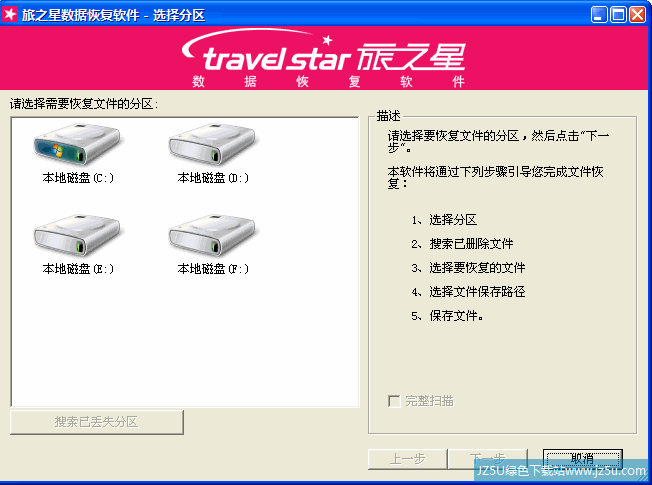The image size is (652, 485).
Task: Click 搜索已丢失分区 search lost partitions button
Action: coord(97,422)
